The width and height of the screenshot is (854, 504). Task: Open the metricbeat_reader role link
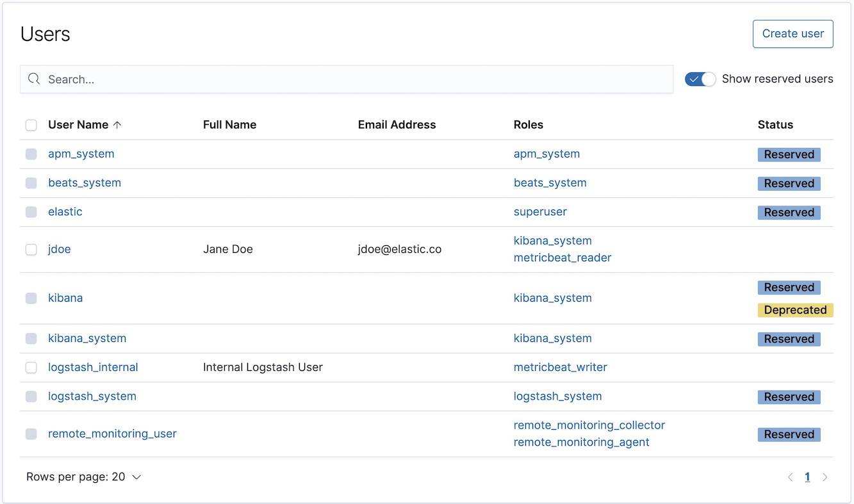pos(562,258)
